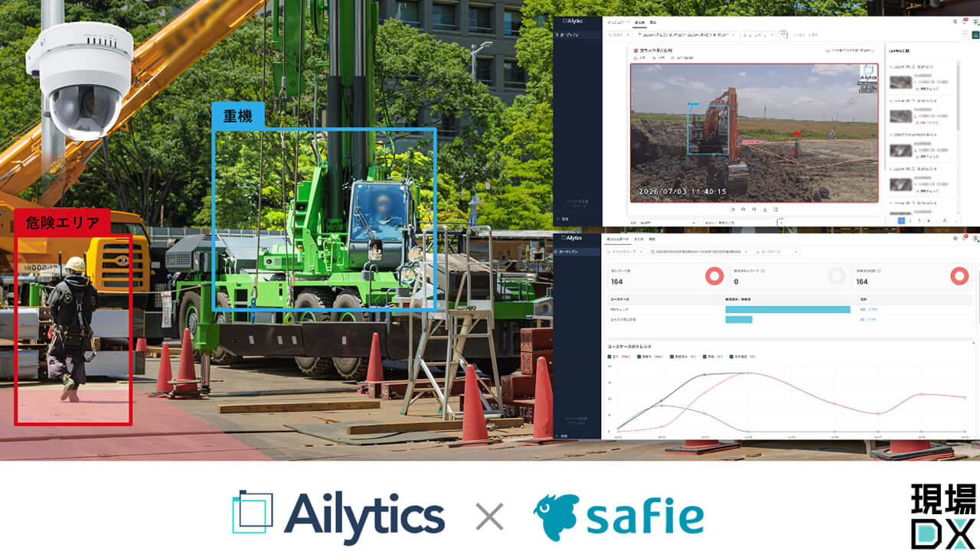980x551 pixels.
Task: Click the download icon under the excavator video
Action: (x=765, y=209)
